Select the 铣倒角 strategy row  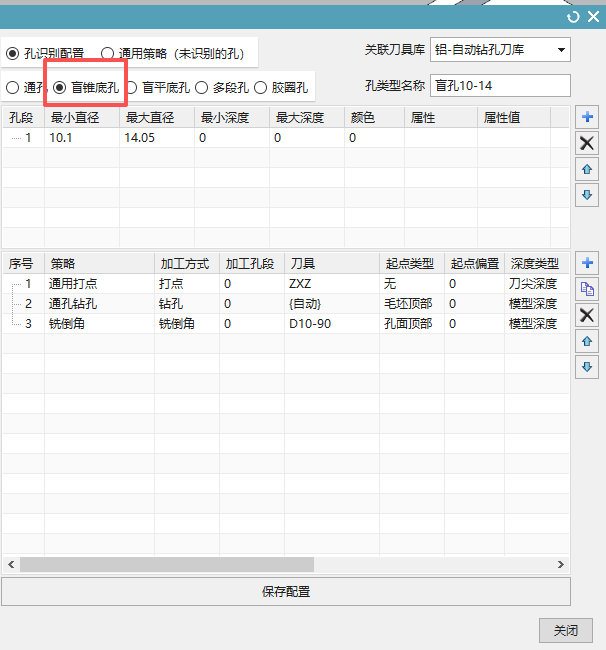(286, 324)
